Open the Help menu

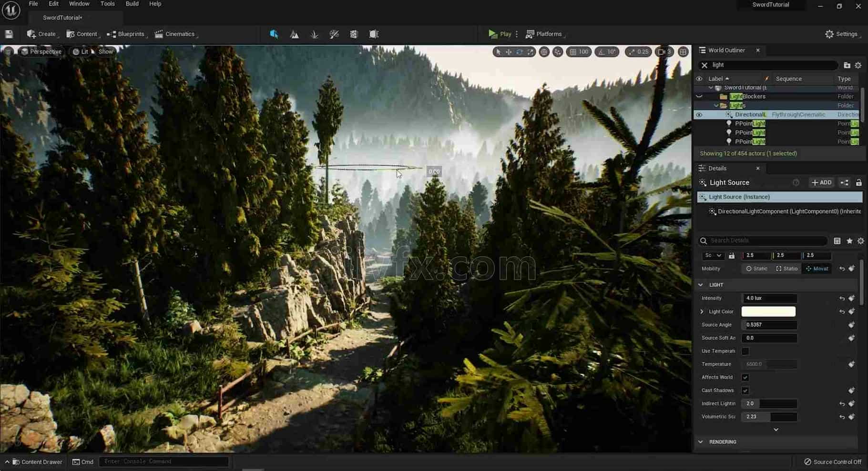(155, 4)
